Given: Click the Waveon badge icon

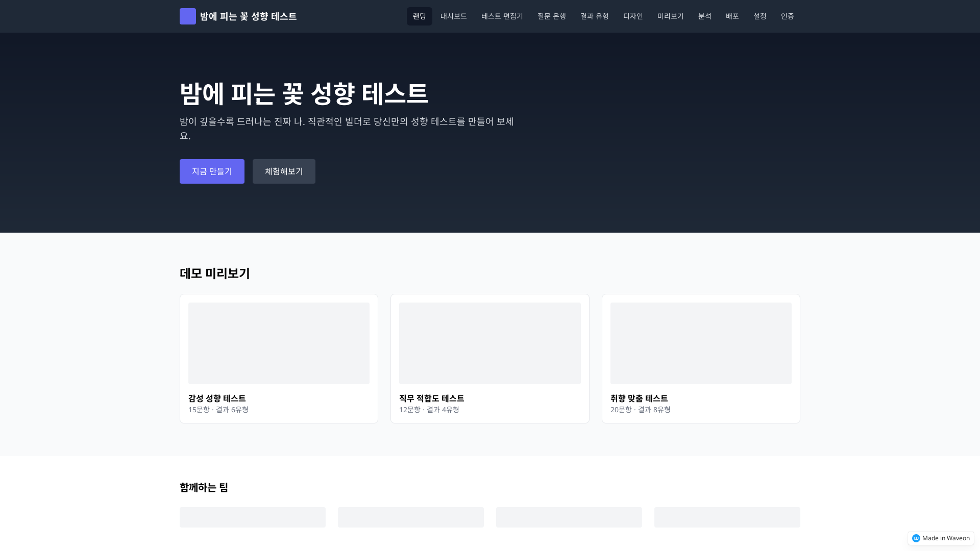Looking at the screenshot, I should pyautogui.click(x=917, y=538).
